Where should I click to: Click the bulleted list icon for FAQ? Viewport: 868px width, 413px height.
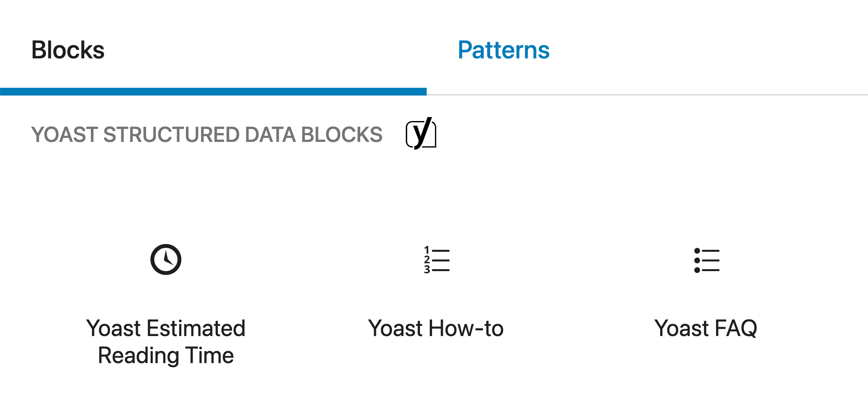point(706,260)
